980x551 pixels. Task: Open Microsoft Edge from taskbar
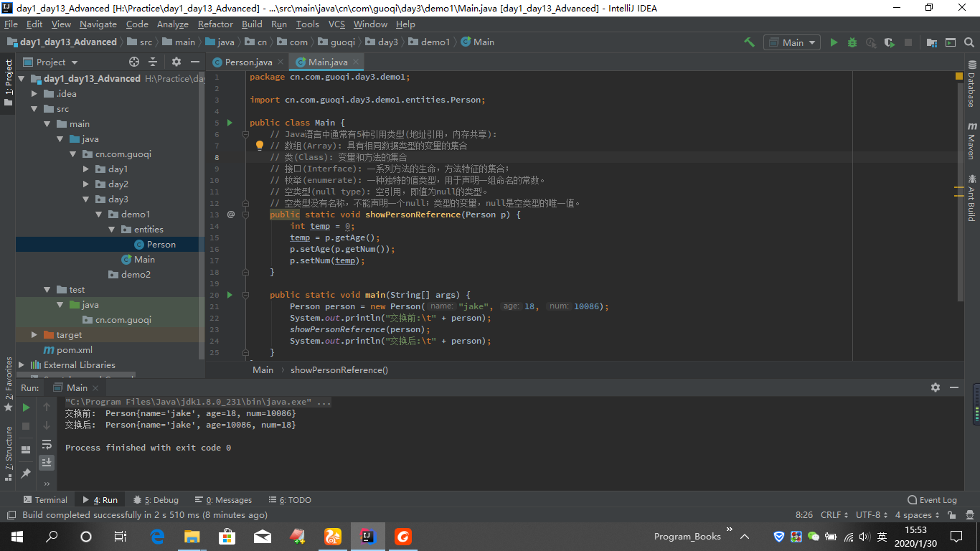click(x=158, y=536)
